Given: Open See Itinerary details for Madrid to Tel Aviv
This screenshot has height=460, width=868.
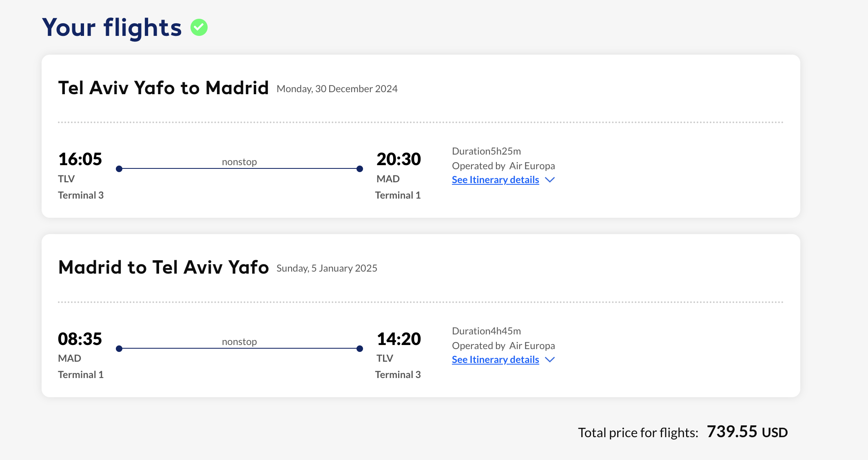Looking at the screenshot, I should [x=495, y=360].
